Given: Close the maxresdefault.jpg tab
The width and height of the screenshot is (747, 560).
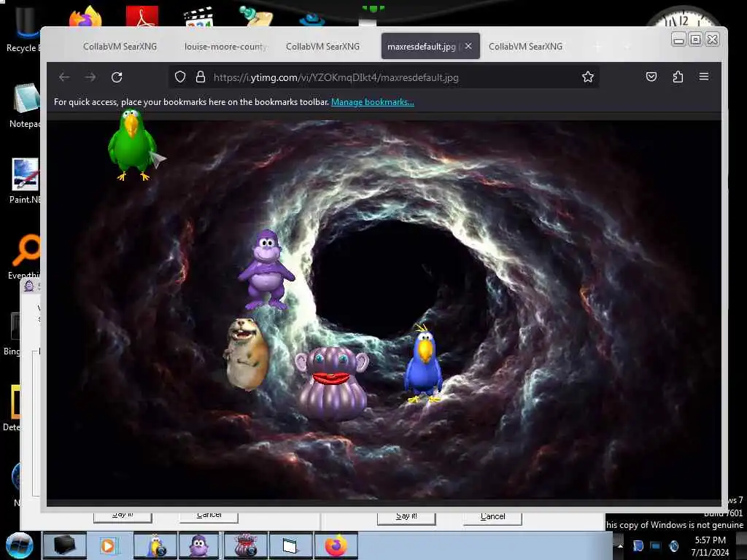Looking at the screenshot, I should [468, 46].
